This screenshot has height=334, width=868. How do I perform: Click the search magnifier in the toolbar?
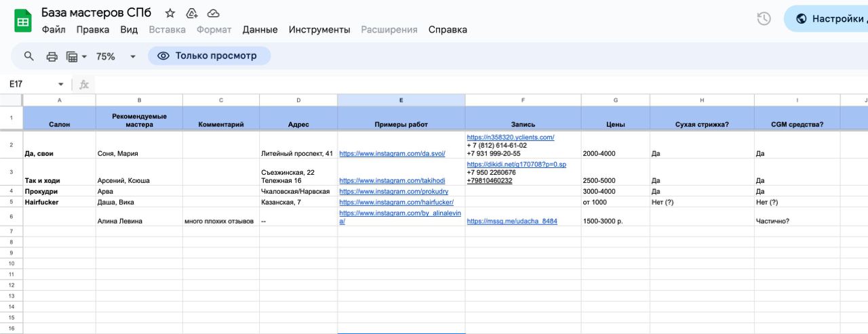pos(29,56)
